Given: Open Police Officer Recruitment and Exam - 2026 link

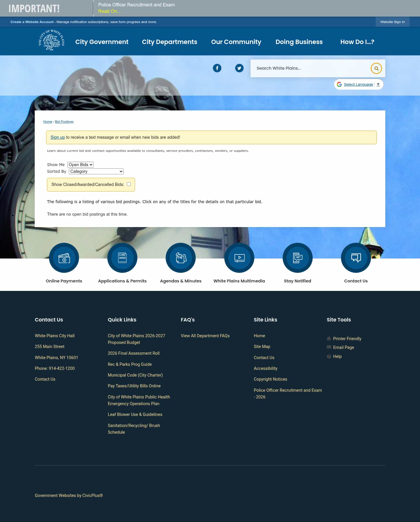Looking at the screenshot, I should 288,393.
